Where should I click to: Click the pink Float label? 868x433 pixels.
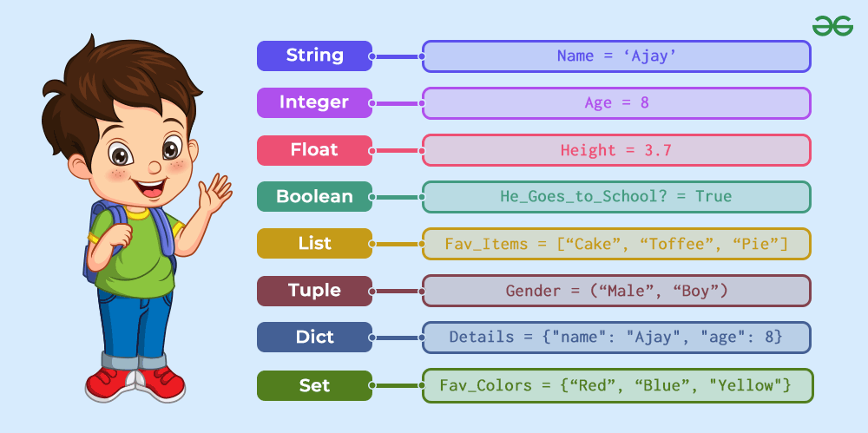click(314, 150)
